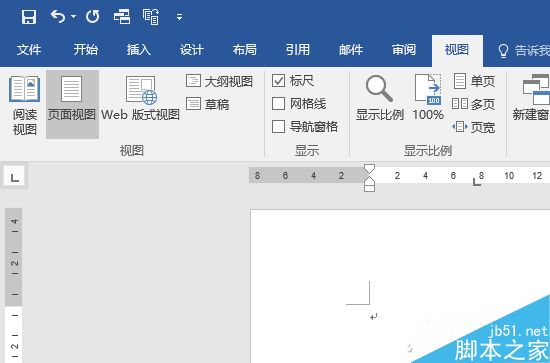550x363 pixels.
Task: Click the left indent square marker on ruler
Action: point(369,188)
